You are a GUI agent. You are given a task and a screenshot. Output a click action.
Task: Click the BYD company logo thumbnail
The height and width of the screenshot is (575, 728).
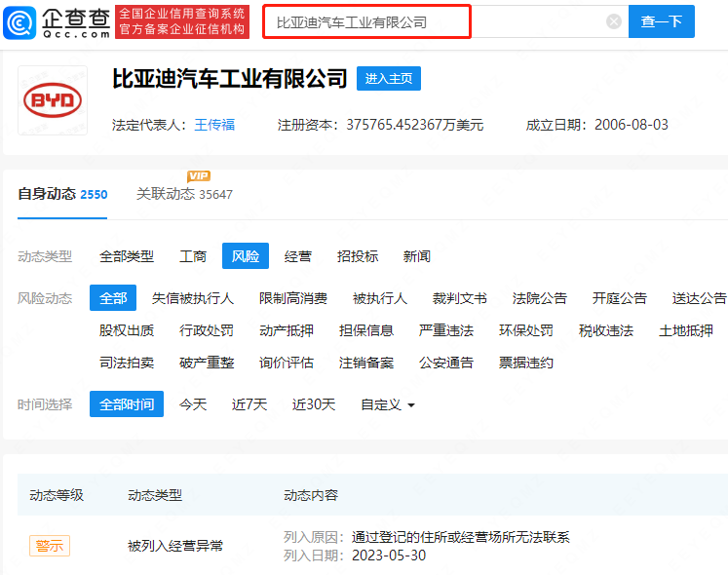53,100
